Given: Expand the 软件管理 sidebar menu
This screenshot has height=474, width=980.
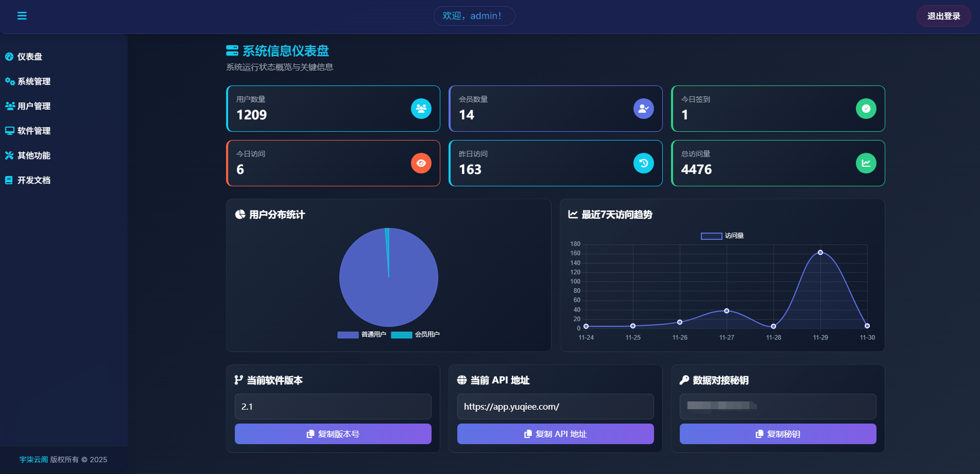Looking at the screenshot, I should coord(33,131).
